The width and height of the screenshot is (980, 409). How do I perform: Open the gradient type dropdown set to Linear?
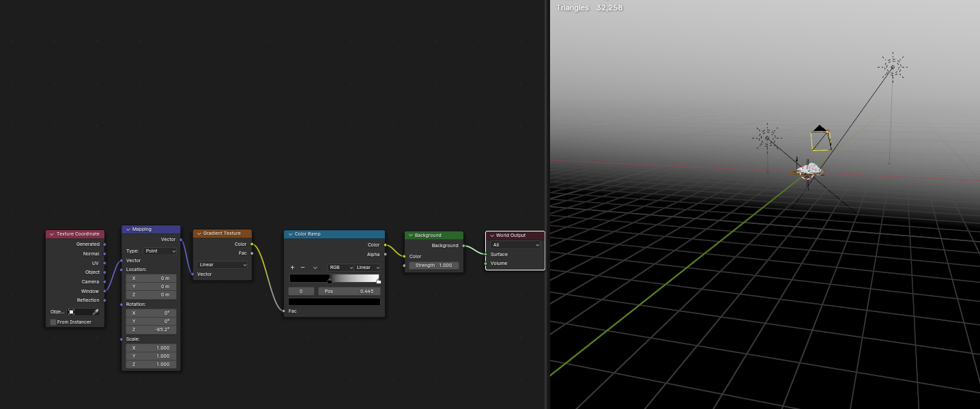pyautogui.click(x=222, y=265)
